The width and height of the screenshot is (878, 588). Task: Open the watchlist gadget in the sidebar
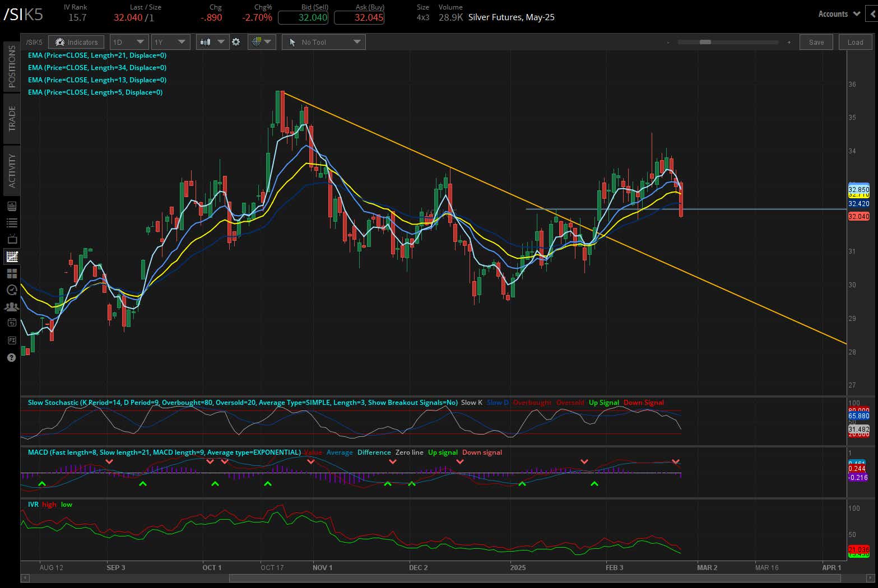(x=11, y=222)
